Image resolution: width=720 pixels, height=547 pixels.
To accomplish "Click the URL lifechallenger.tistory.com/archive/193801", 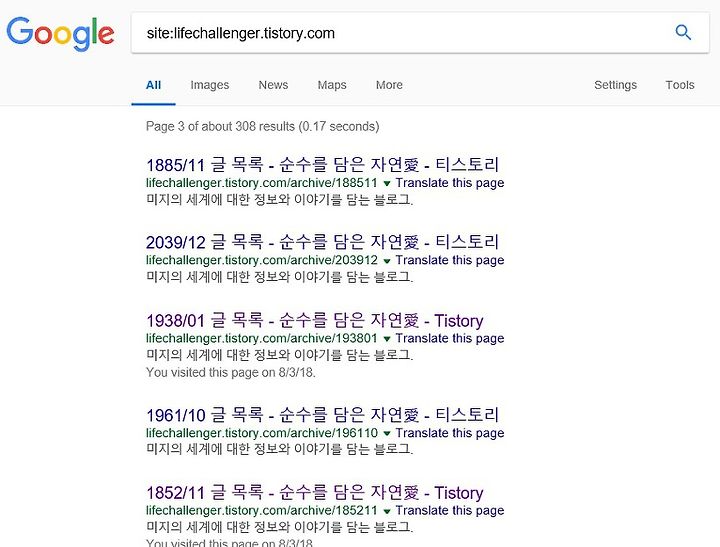I will [x=262, y=338].
